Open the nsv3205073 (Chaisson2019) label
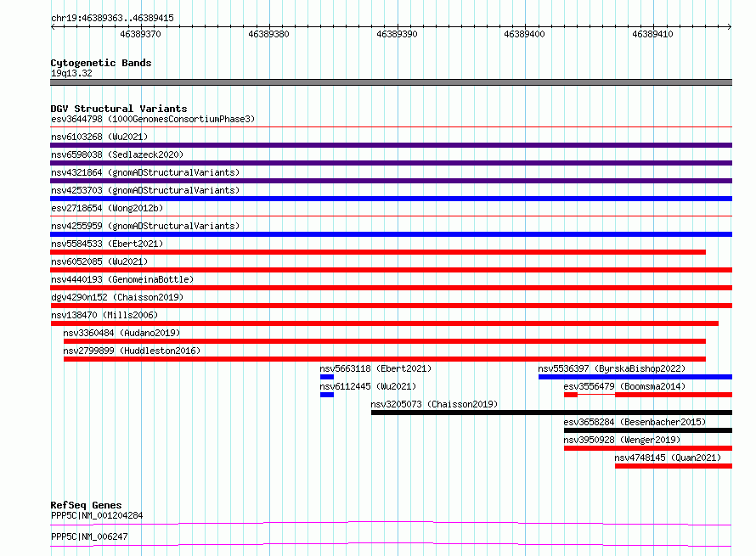The image size is (756, 556). click(434, 404)
